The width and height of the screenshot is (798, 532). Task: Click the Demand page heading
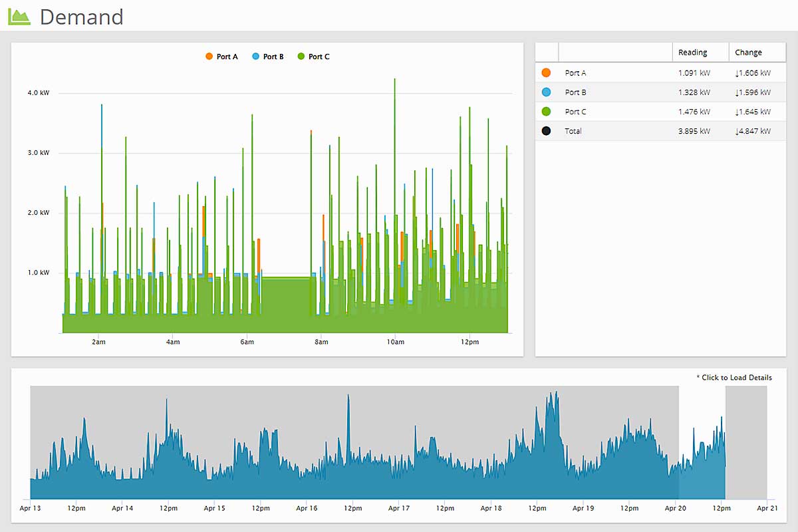pos(81,17)
